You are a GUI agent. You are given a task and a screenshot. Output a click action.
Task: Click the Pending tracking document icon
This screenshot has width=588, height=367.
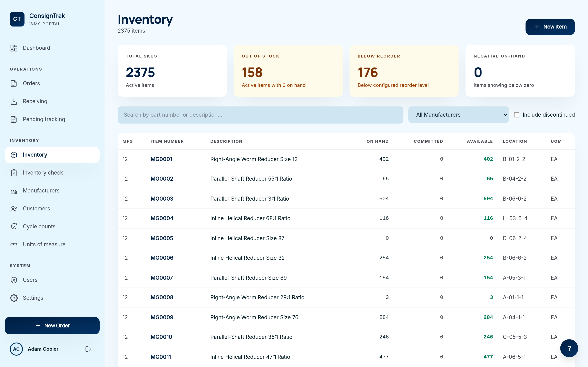(x=14, y=119)
